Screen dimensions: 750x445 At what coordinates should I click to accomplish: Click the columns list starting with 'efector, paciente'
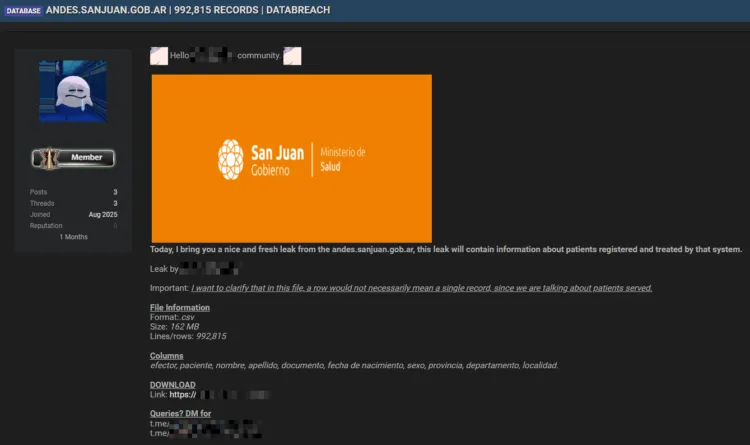pos(354,366)
